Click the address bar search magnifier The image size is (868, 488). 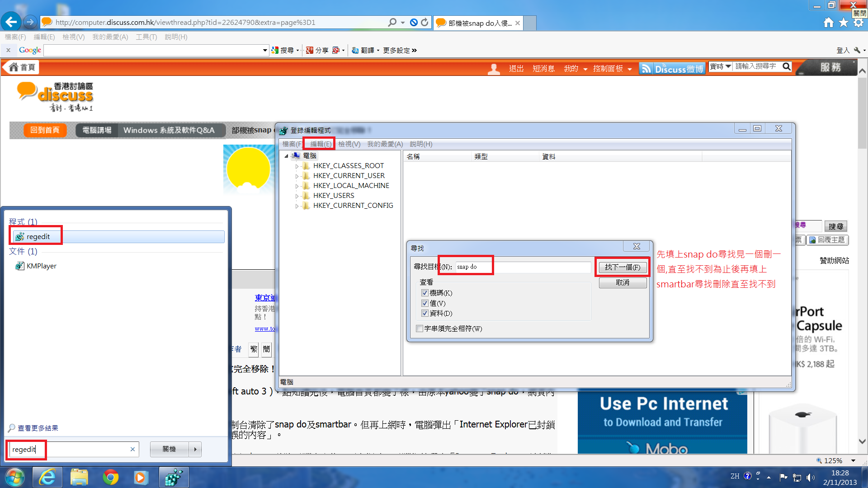point(392,22)
